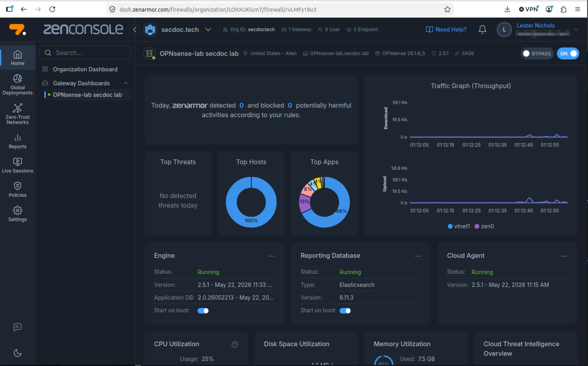Toggle the BYPASS switch
The width and height of the screenshot is (588, 366).
(537, 54)
